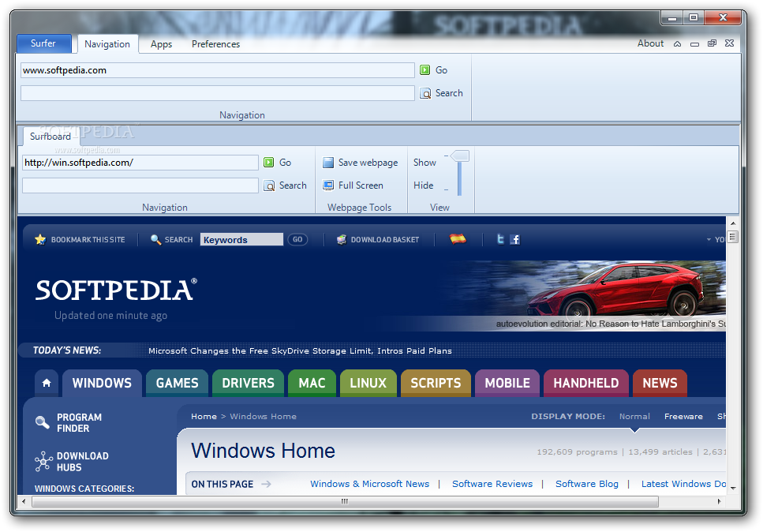Choose Normal display mode
This screenshot has height=532, width=763.
click(x=634, y=416)
